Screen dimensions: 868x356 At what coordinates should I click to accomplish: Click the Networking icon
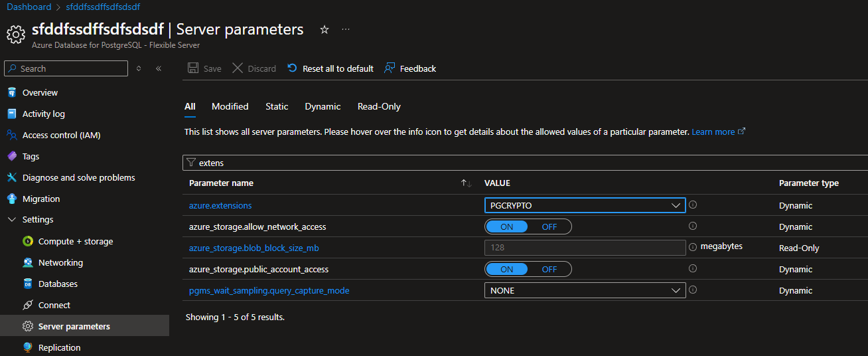tap(28, 262)
